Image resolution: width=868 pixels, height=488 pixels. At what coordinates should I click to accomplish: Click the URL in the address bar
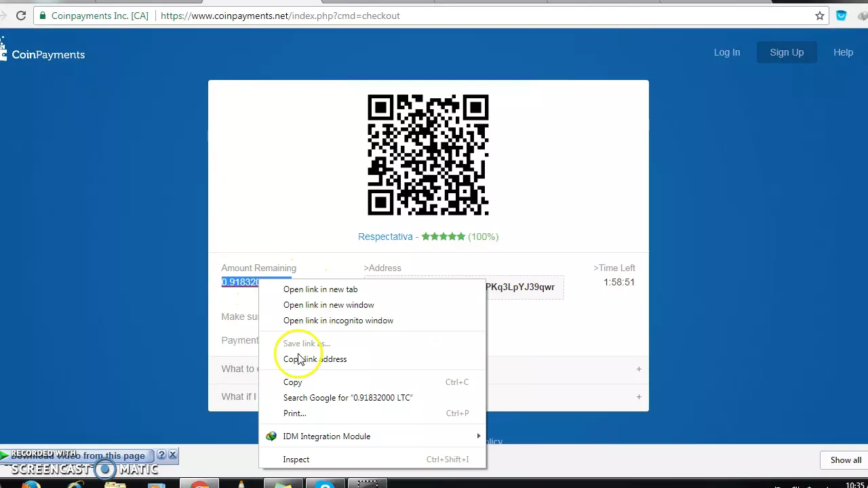click(x=280, y=16)
